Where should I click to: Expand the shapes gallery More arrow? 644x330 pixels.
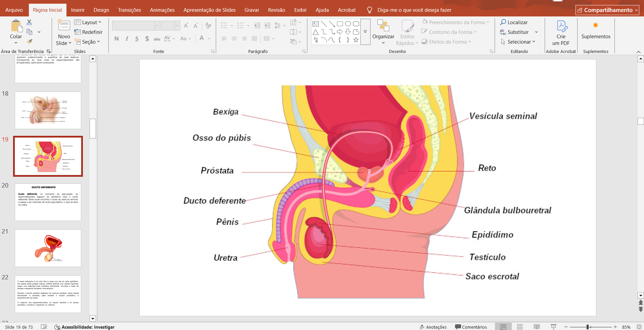pyautogui.click(x=365, y=32)
